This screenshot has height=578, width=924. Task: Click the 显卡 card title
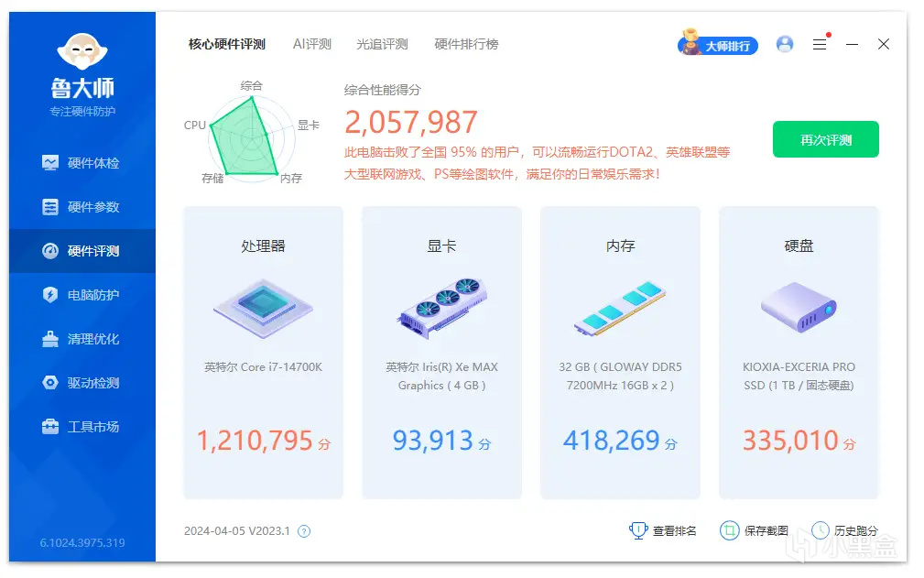[441, 245]
